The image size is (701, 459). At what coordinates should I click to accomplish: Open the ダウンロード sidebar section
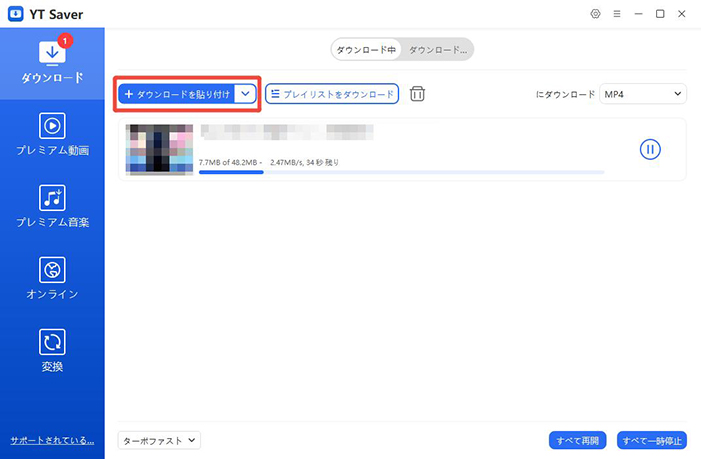[x=52, y=62]
